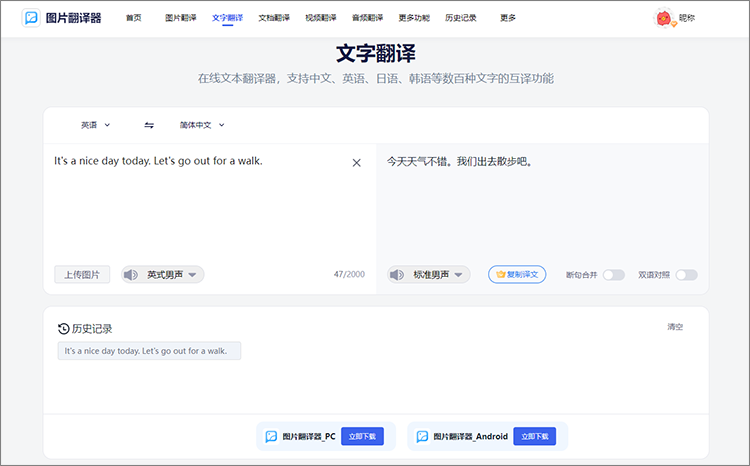Open the 图片翻译 tab
Screen dimensions: 750x466
coord(180,18)
